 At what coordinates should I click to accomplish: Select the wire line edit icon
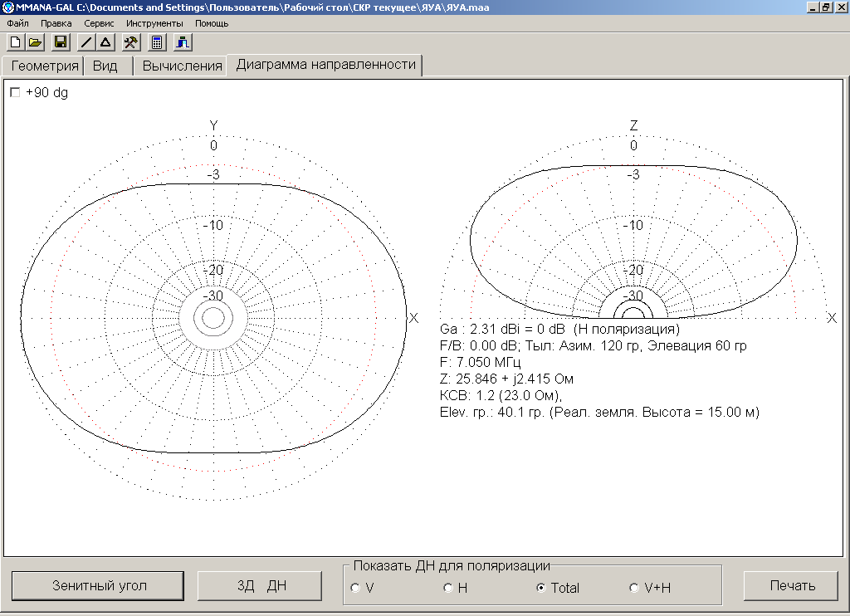(86, 42)
